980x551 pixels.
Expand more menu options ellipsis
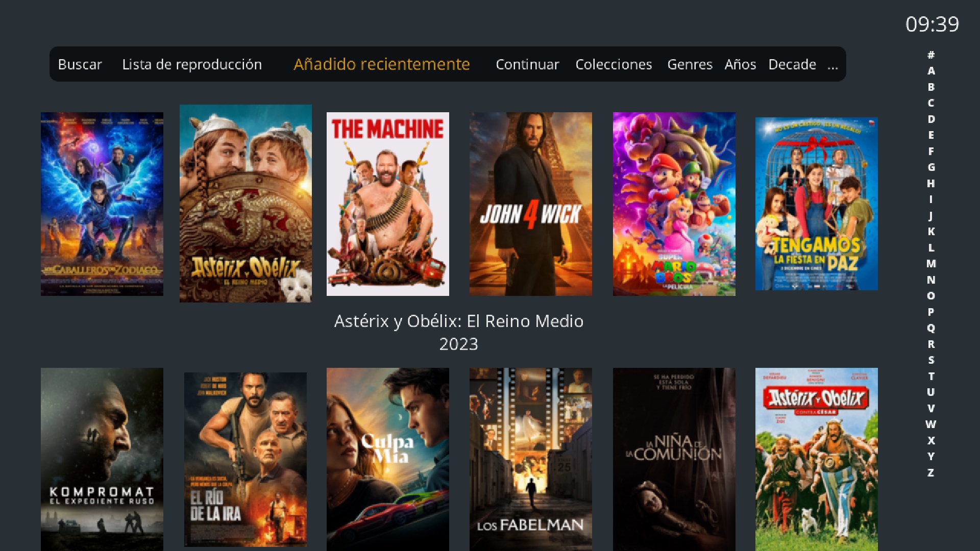click(x=832, y=65)
